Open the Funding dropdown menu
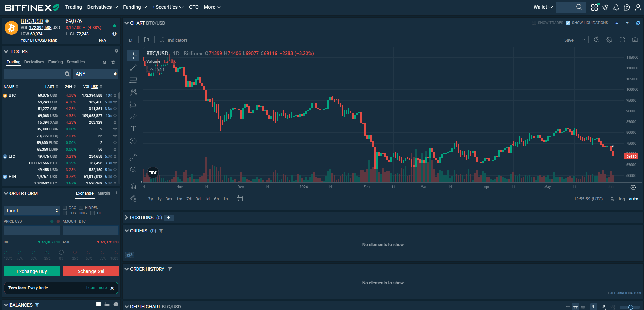Viewport: 644px width, 310px height. (x=135, y=7)
